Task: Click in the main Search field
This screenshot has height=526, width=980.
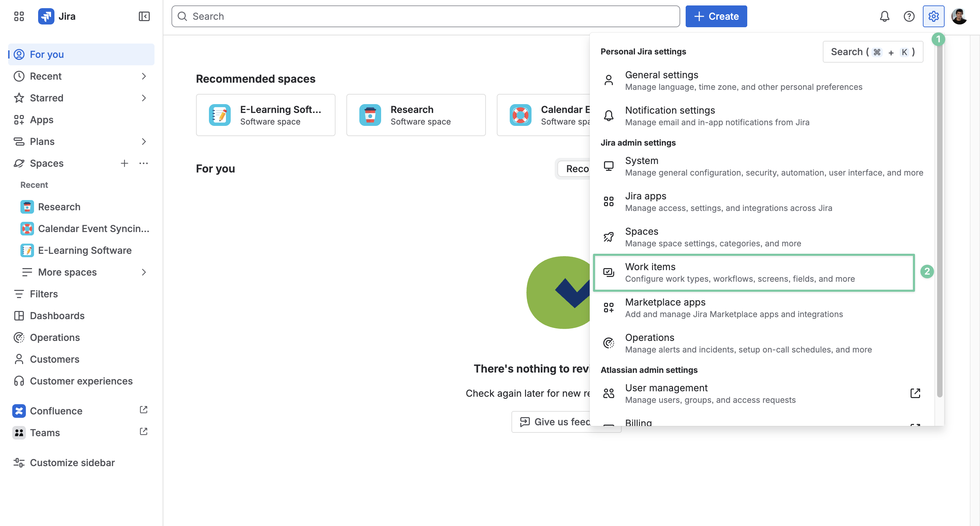Action: coord(425,16)
